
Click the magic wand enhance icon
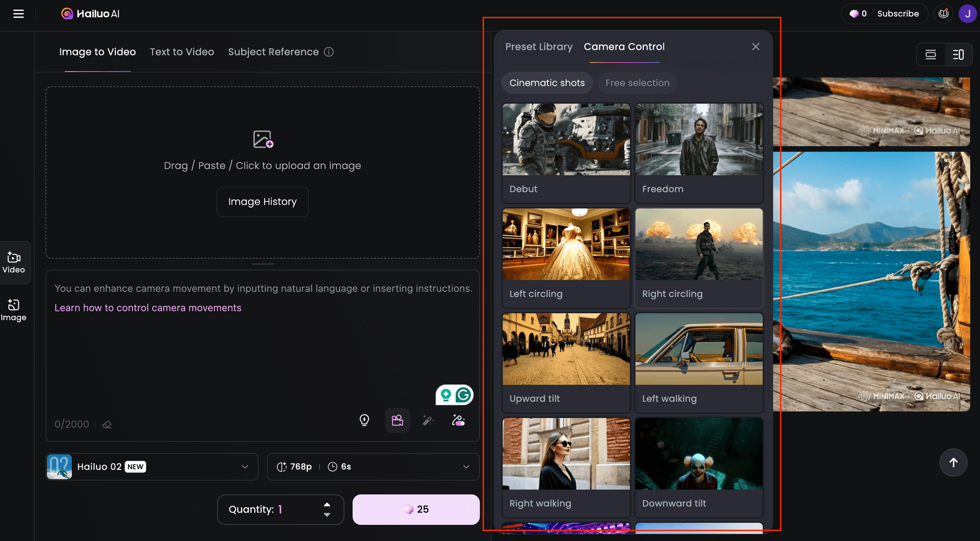pyautogui.click(x=428, y=420)
